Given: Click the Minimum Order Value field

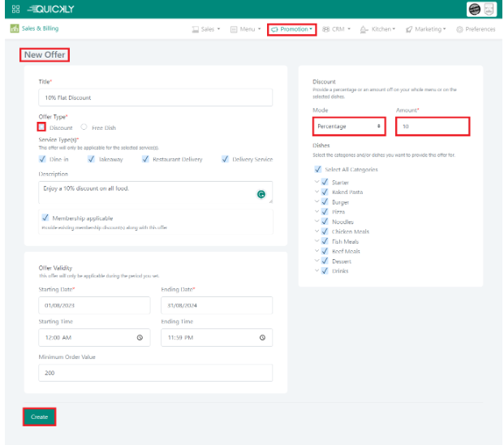Looking at the screenshot, I should tap(155, 373).
